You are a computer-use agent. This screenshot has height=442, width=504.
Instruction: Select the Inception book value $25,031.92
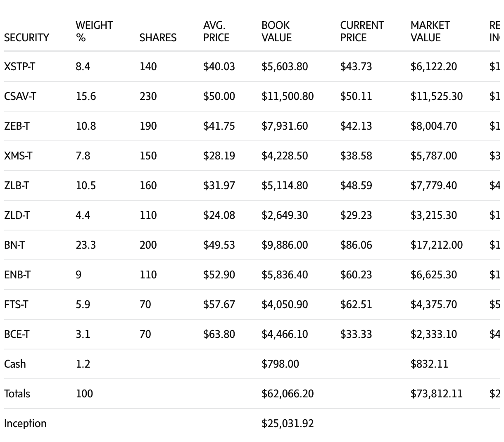[x=288, y=423]
